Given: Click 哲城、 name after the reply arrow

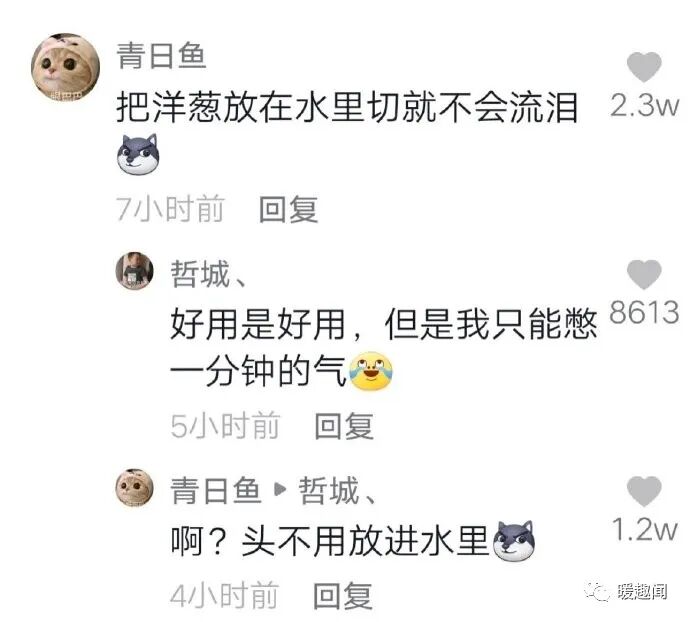Looking at the screenshot, I should 337,490.
